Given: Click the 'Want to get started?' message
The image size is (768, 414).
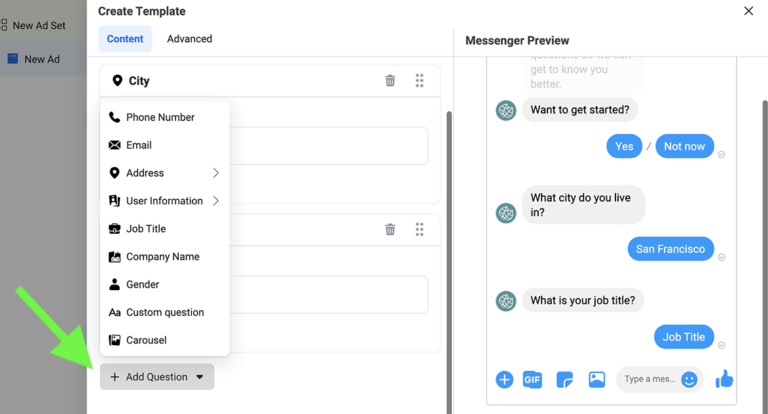Looking at the screenshot, I should (x=580, y=110).
